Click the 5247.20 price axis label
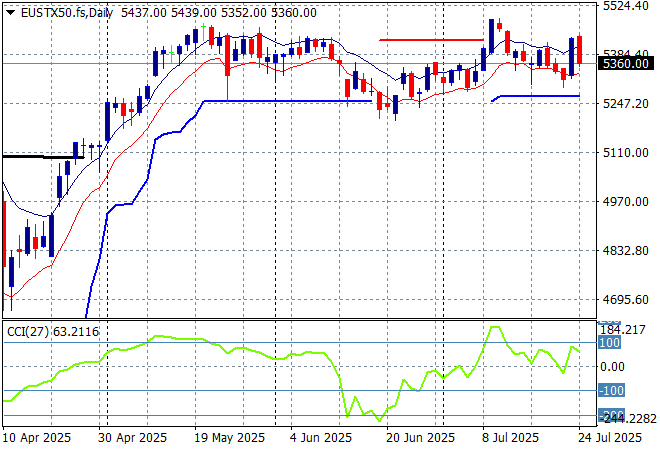 tap(626, 104)
